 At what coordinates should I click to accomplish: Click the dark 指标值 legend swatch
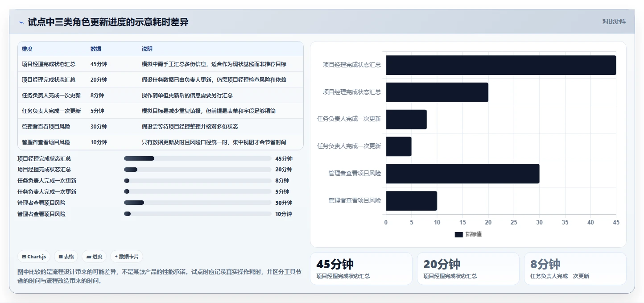click(x=458, y=235)
